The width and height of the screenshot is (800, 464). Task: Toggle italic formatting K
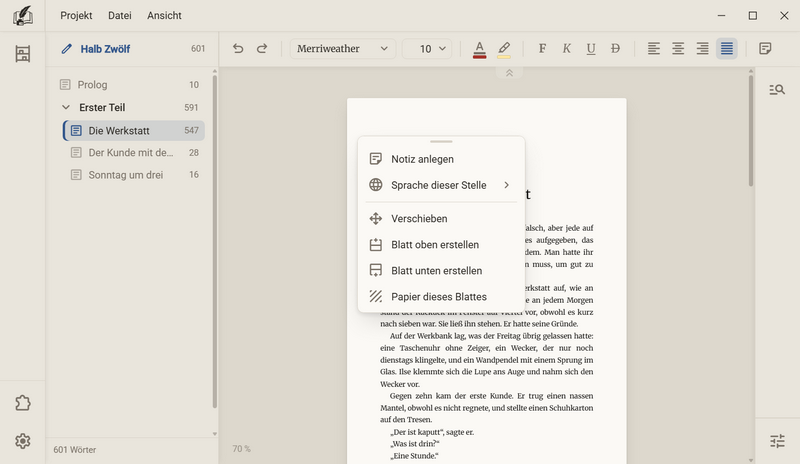point(566,48)
